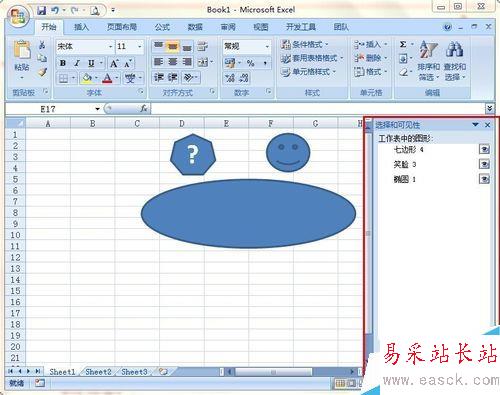Apply cell borders icon
Viewport: 500px width, 395px height.
tap(63, 79)
